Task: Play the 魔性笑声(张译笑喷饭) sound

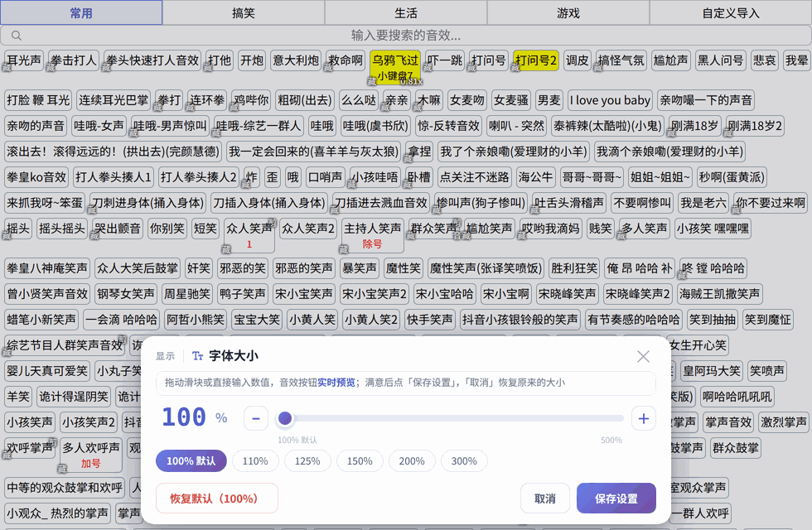Action: point(486,268)
